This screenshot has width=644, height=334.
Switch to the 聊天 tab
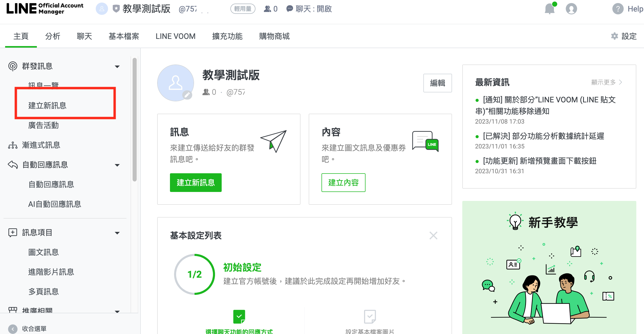point(84,36)
